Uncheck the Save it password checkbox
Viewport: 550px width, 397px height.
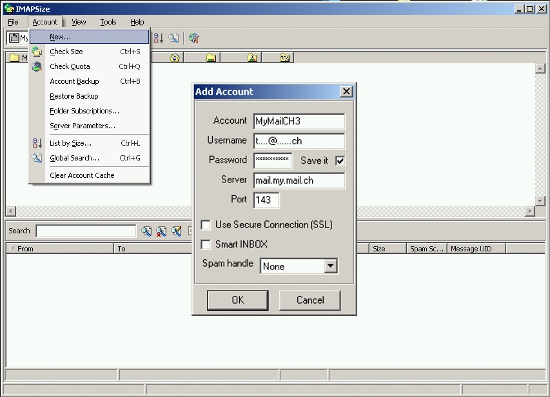pyautogui.click(x=340, y=161)
